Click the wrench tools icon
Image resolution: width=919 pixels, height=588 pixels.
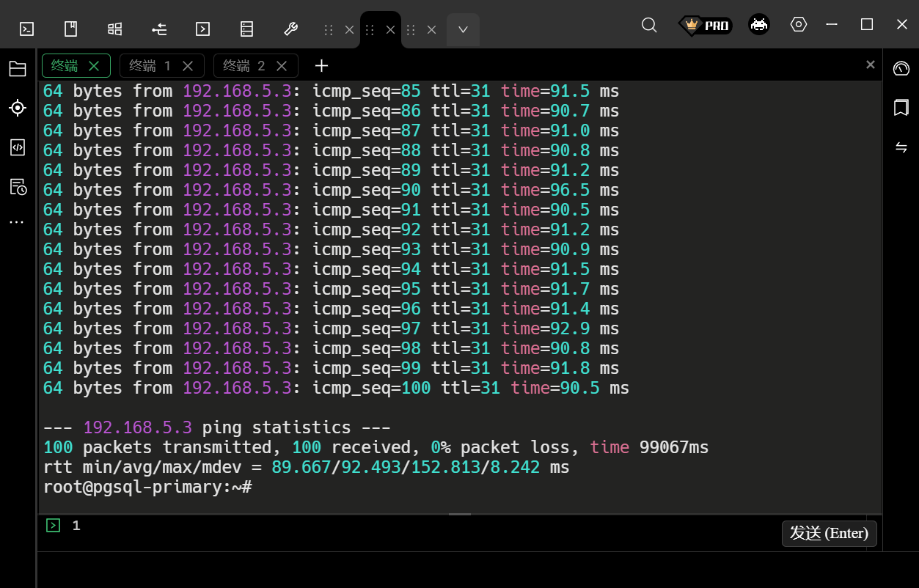pos(290,29)
